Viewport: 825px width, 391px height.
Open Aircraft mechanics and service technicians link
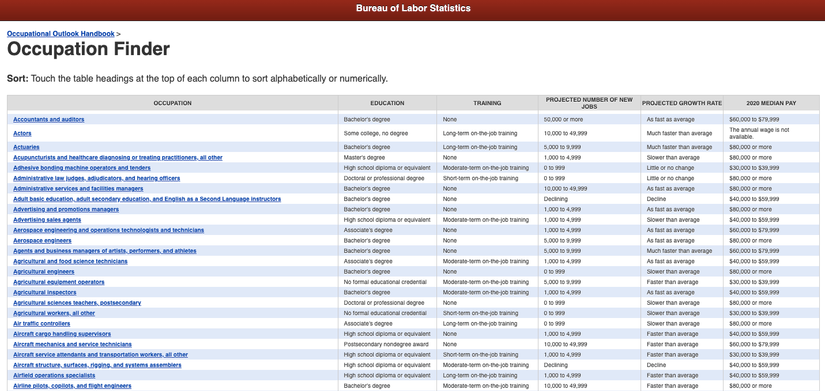72,344
